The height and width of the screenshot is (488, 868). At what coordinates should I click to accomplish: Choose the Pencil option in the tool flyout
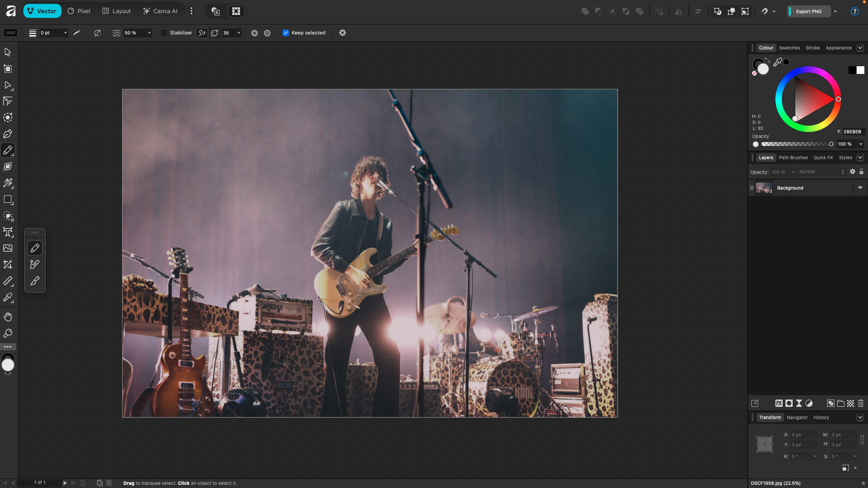point(35,248)
